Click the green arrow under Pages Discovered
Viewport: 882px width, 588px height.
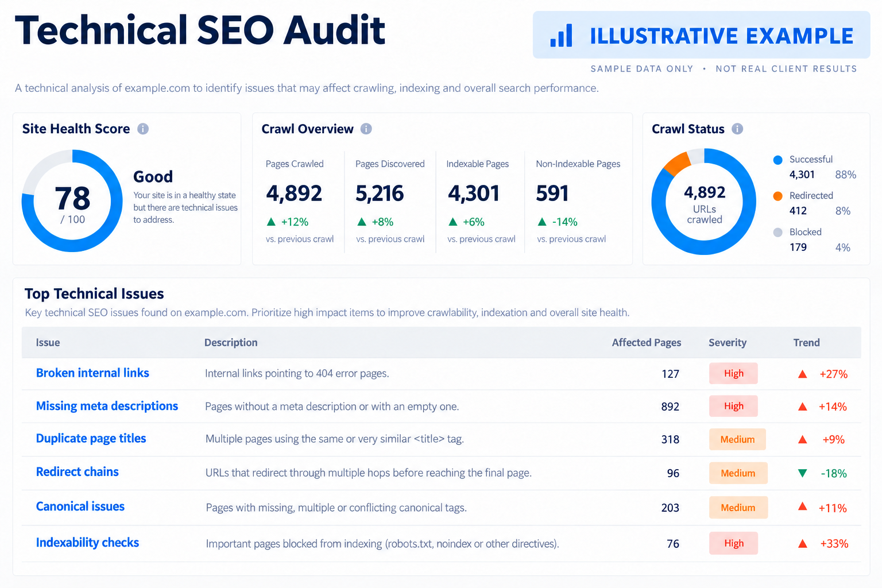pyautogui.click(x=362, y=222)
